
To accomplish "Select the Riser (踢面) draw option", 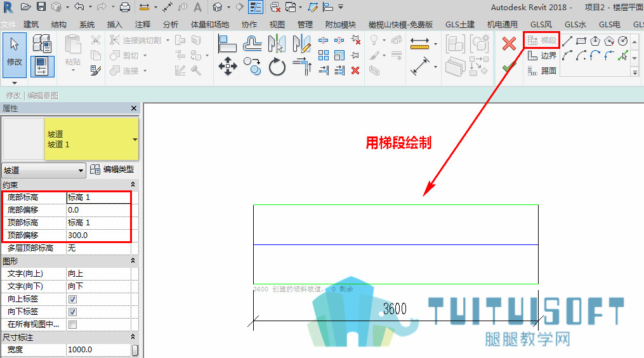I will point(542,71).
